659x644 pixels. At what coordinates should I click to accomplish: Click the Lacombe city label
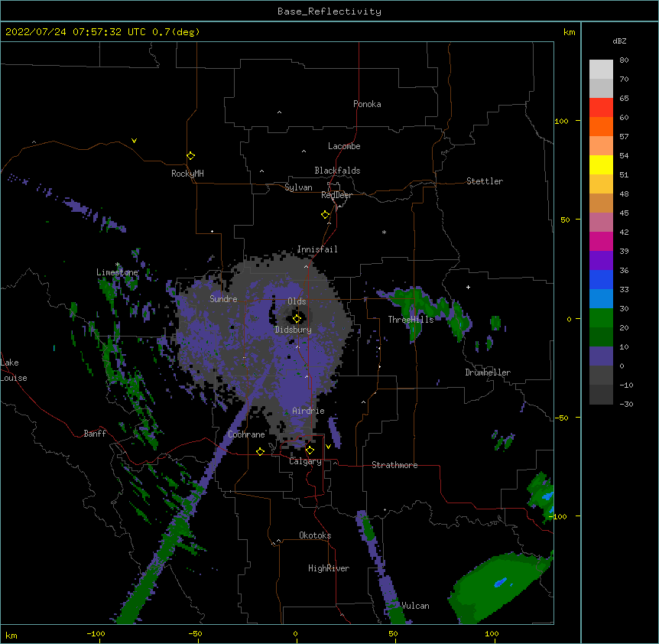[x=344, y=146]
